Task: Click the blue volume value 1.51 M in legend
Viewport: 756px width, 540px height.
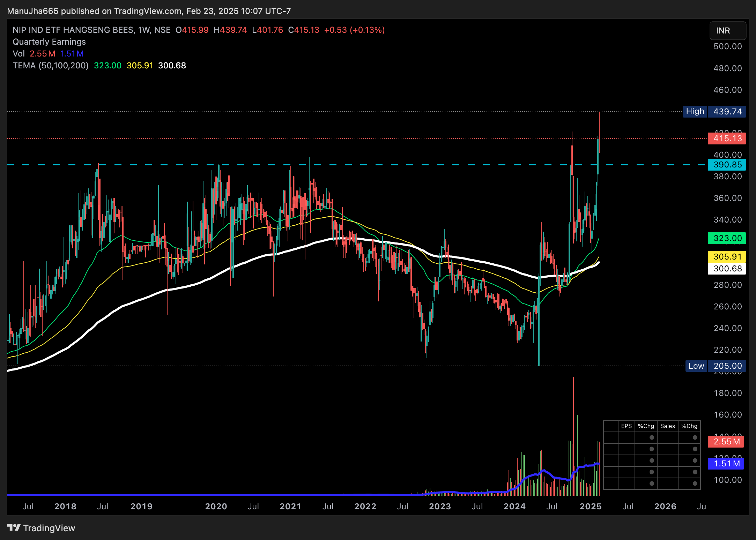Action: point(72,54)
